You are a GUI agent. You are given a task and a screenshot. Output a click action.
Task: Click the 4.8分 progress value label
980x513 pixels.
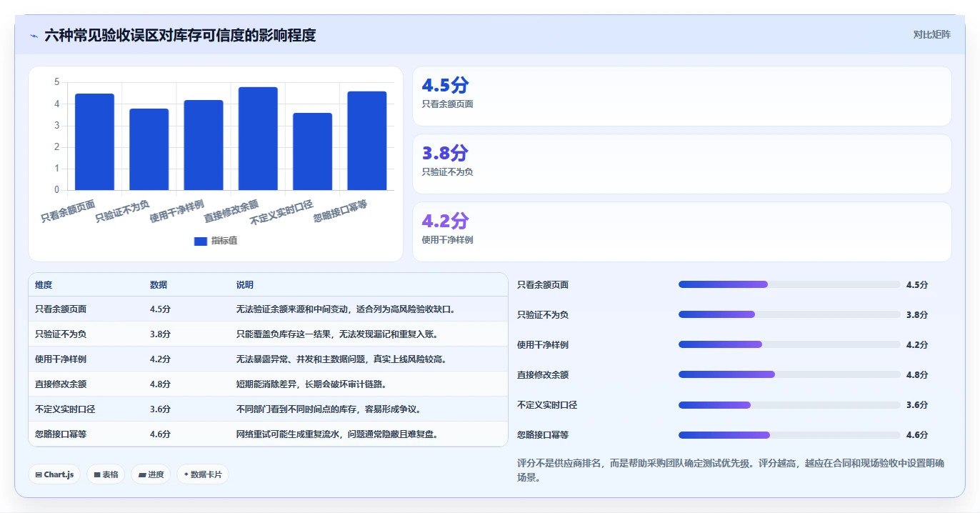coord(916,374)
